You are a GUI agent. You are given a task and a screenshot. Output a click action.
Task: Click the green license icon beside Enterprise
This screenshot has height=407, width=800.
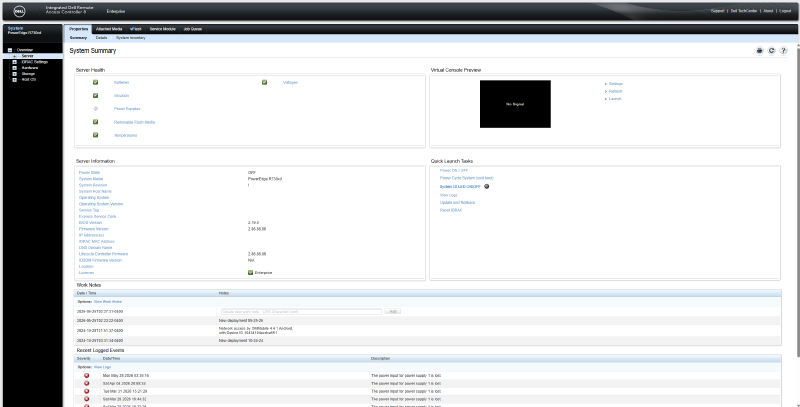pos(251,272)
